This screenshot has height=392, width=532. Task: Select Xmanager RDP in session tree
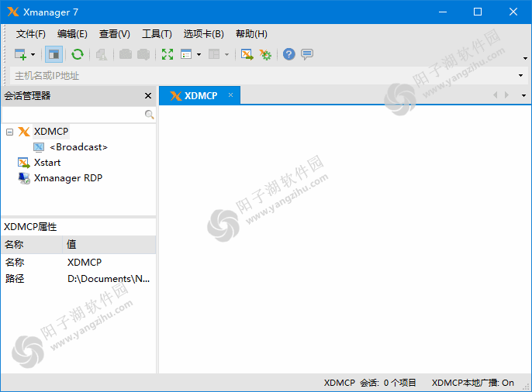point(68,178)
